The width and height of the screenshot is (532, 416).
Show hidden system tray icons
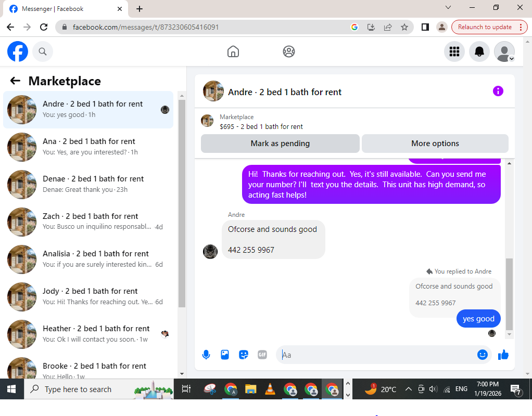click(x=409, y=389)
